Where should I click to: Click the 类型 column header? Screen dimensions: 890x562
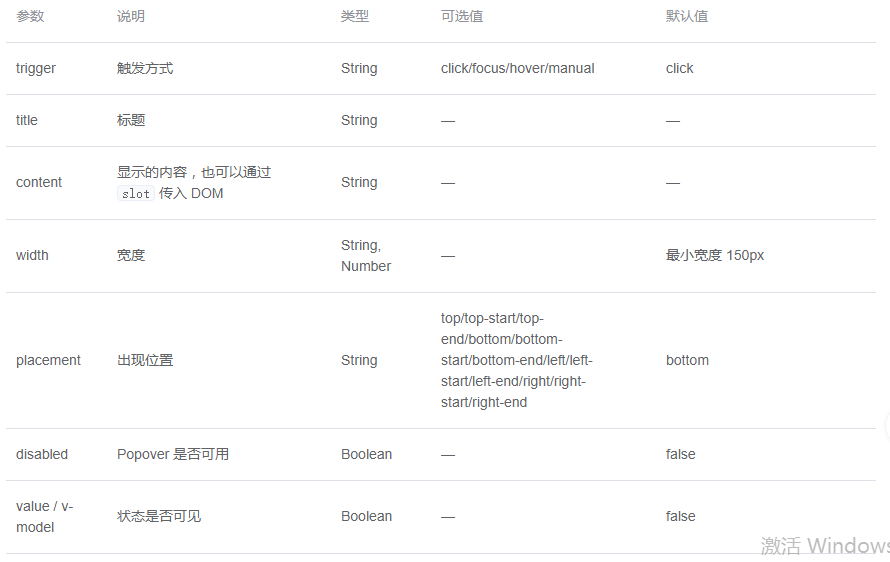click(x=355, y=16)
